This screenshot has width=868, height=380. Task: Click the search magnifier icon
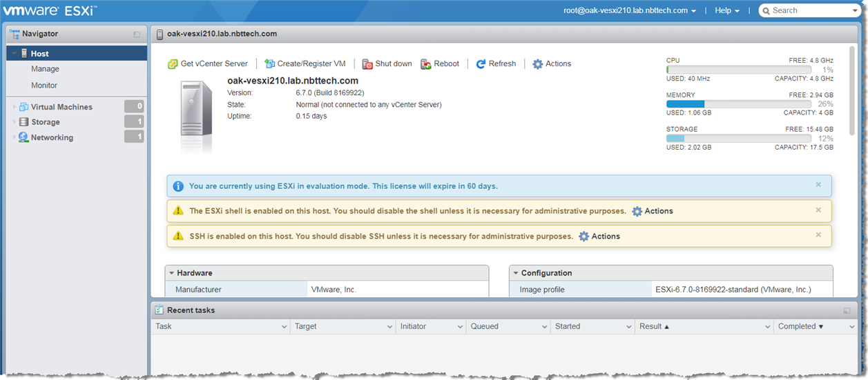[766, 10]
